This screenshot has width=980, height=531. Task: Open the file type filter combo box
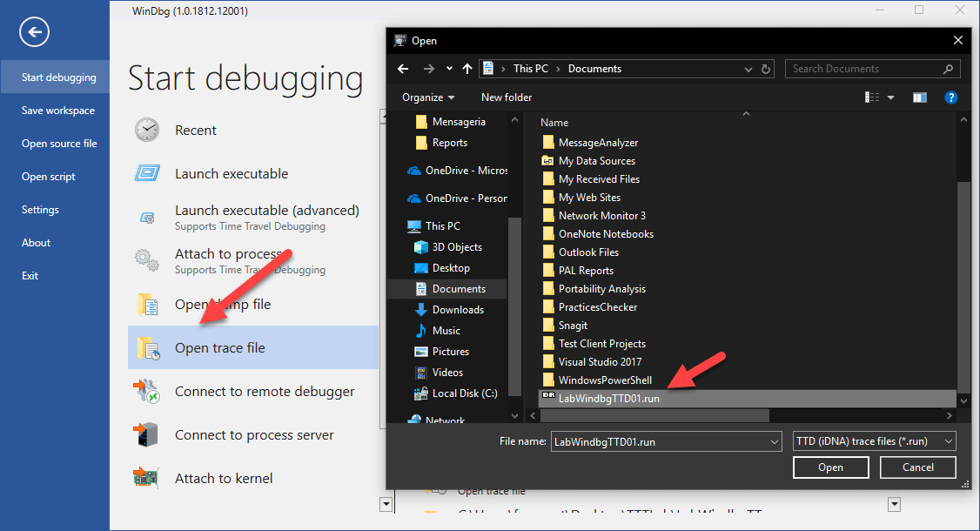pos(874,441)
